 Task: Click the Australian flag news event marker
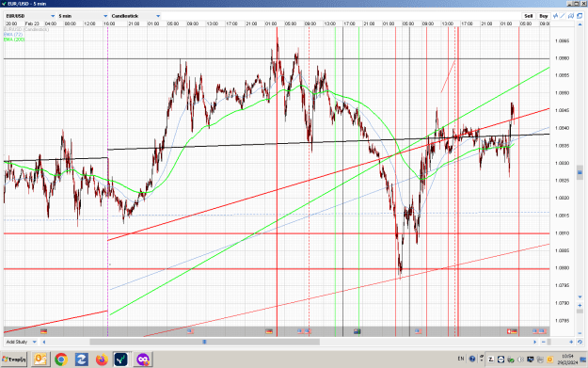coord(357,331)
